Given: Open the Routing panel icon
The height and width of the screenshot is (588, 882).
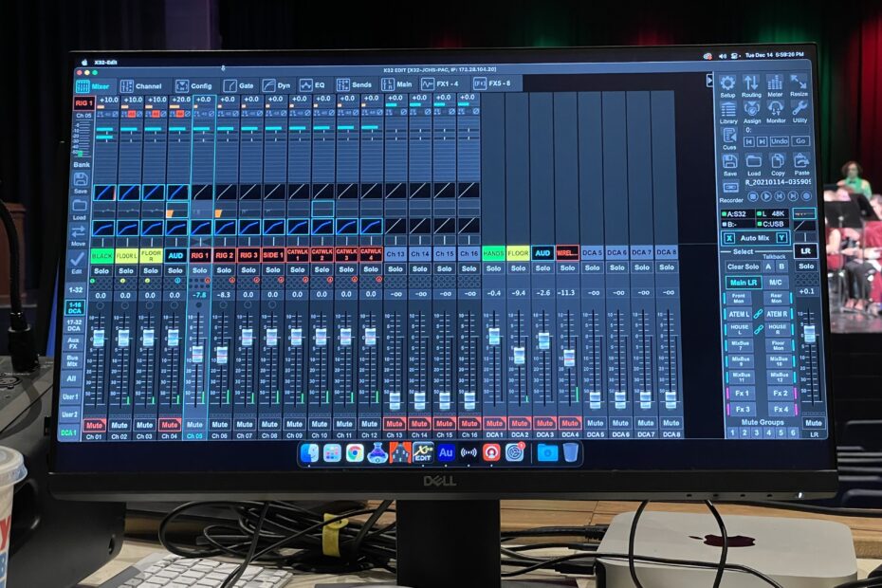Looking at the screenshot, I should 751,83.
